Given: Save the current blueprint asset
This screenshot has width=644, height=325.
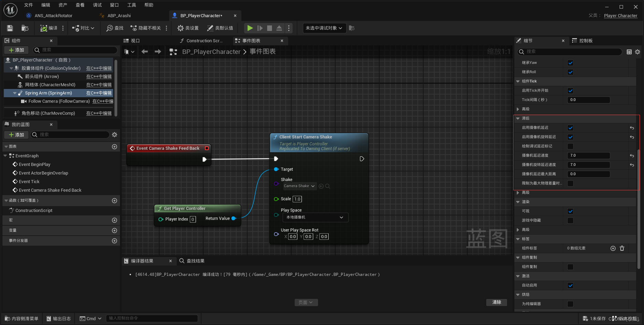Looking at the screenshot, I should coord(10,28).
